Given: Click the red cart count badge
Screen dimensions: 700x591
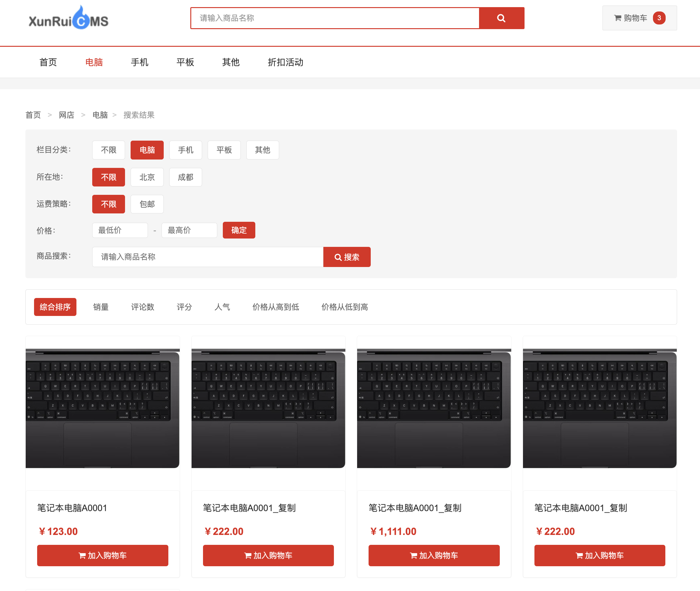Looking at the screenshot, I should click(x=659, y=18).
